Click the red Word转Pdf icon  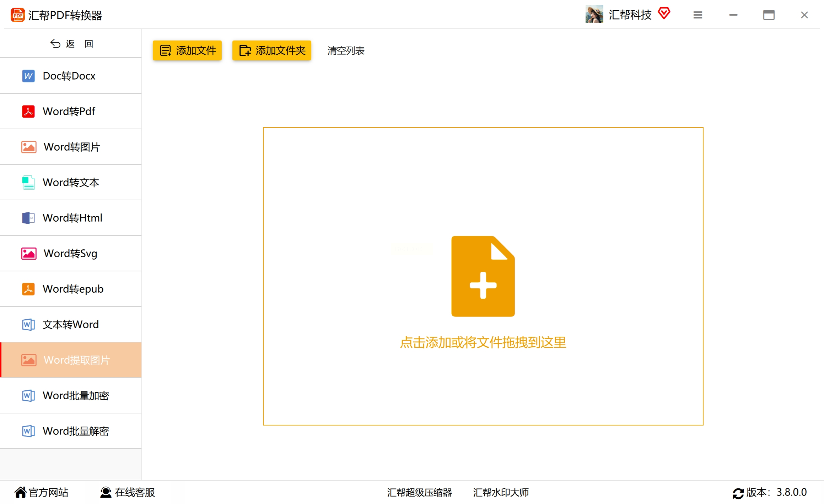pos(28,112)
